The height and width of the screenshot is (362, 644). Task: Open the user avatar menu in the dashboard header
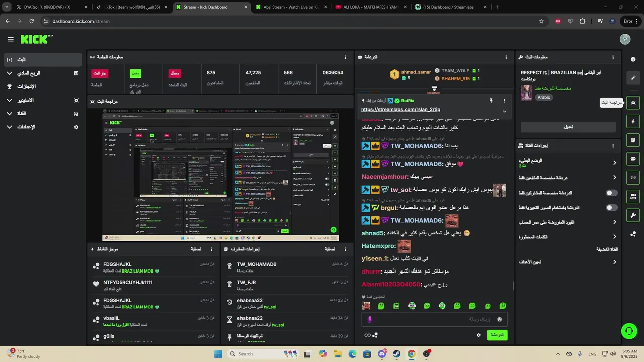(x=625, y=39)
